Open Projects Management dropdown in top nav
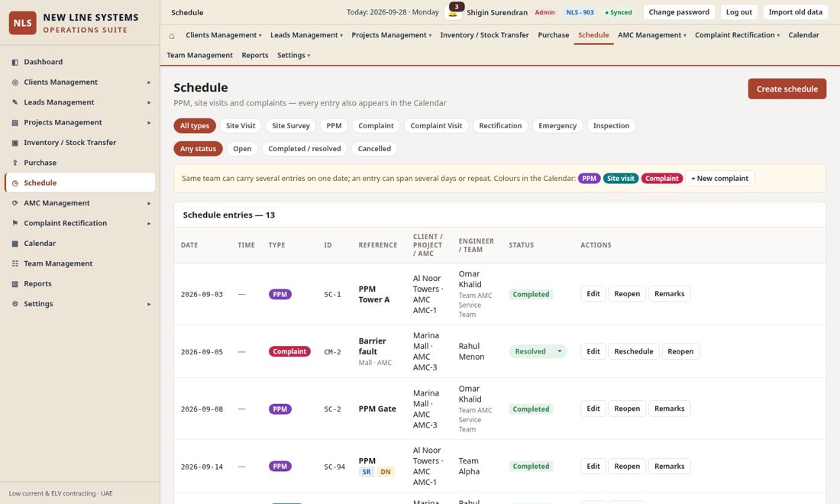The width and height of the screenshot is (840, 504). (391, 35)
